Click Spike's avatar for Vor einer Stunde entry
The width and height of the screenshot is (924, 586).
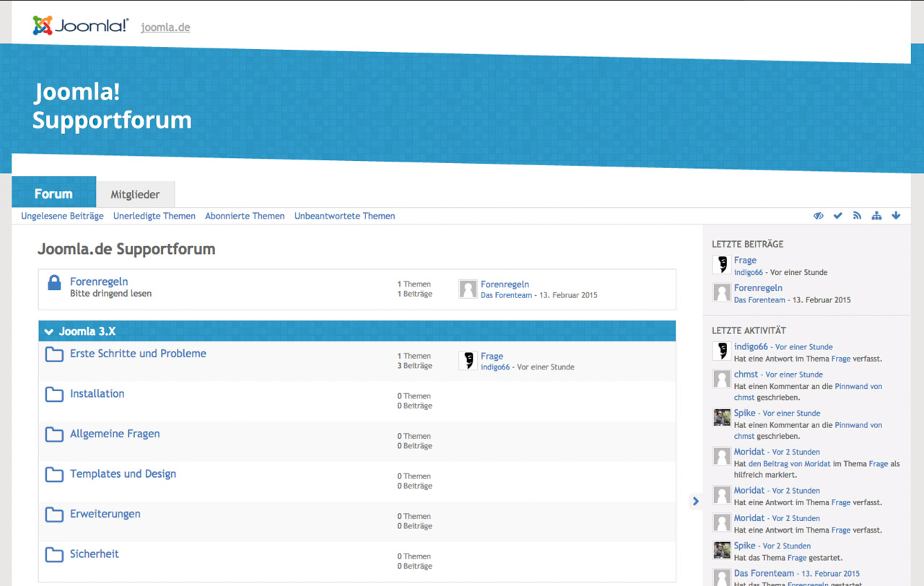[x=722, y=417]
